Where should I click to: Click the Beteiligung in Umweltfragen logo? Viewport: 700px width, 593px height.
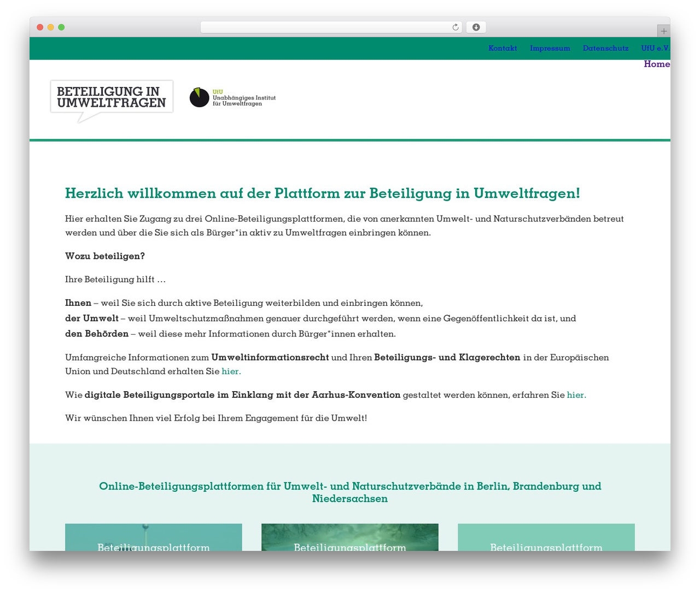[112, 101]
